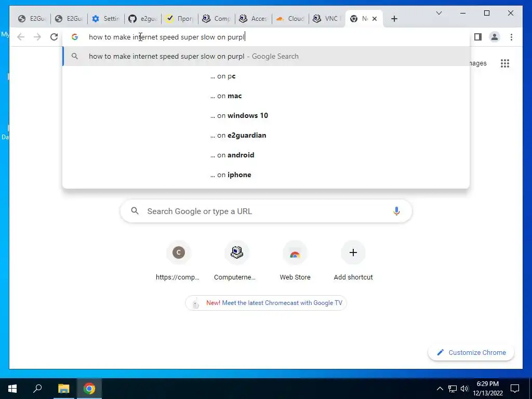Select the "... on iphone" suggestion

(266, 175)
